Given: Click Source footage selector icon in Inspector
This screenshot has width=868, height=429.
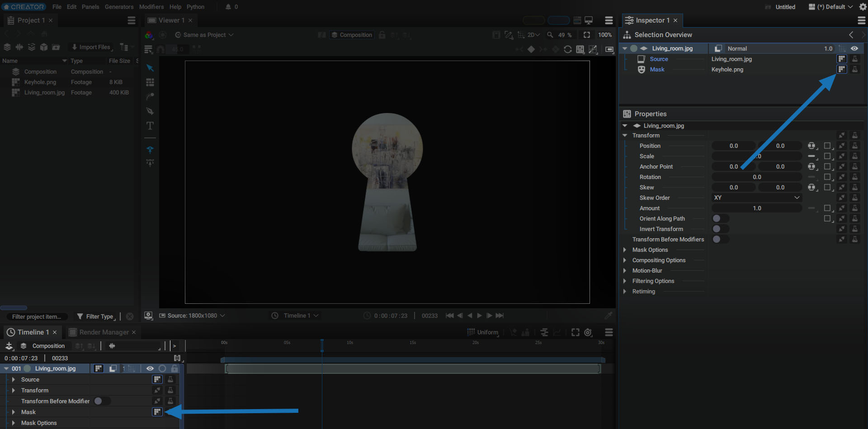Looking at the screenshot, I should pyautogui.click(x=841, y=59).
